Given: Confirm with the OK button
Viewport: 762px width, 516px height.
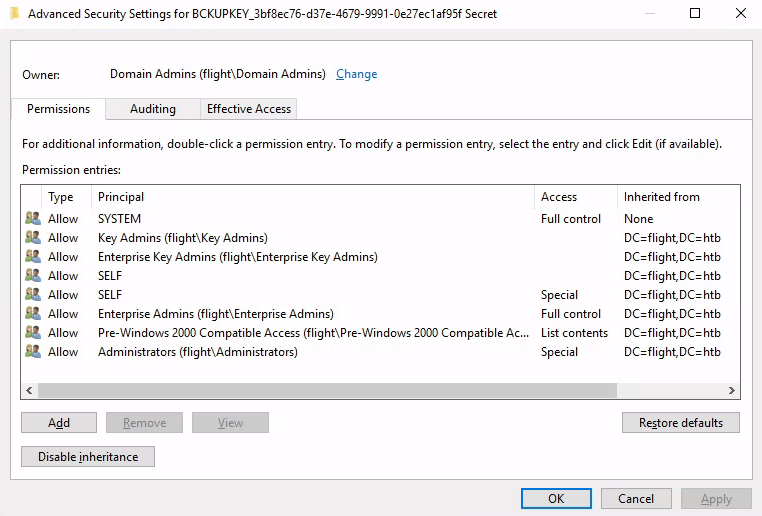Looking at the screenshot, I should tap(556, 499).
